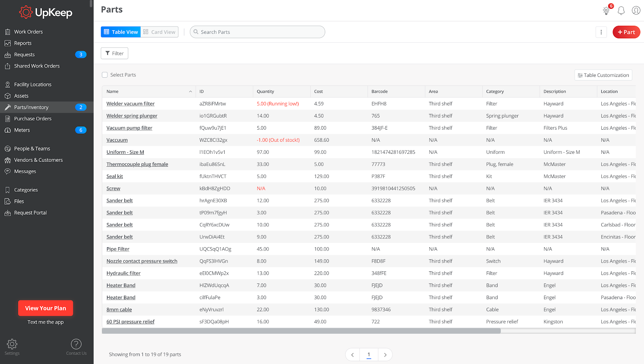Screen dimensions: 644x364
Task: Open the Welder vacuum filter part link
Action: click(130, 103)
